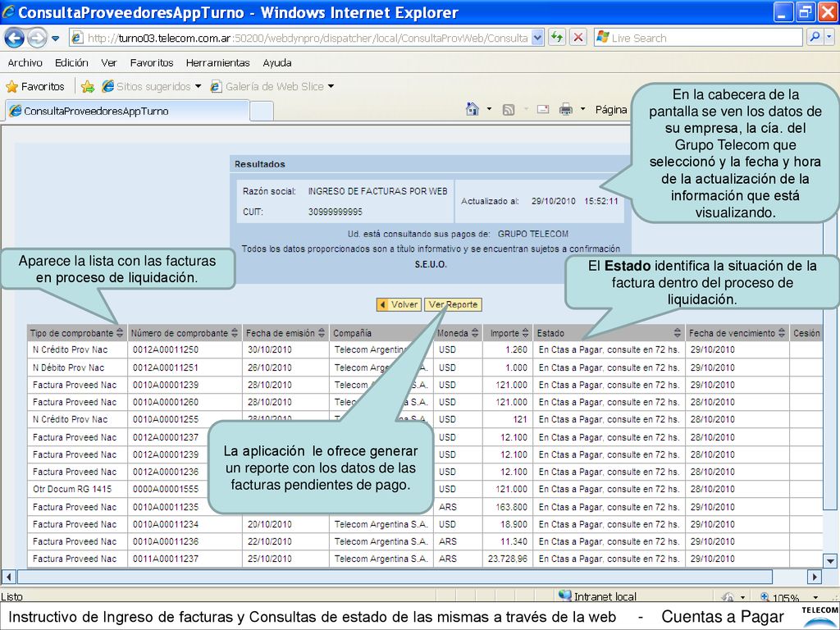Open the Ver menu
This screenshot has width=840, height=630.
pos(109,62)
